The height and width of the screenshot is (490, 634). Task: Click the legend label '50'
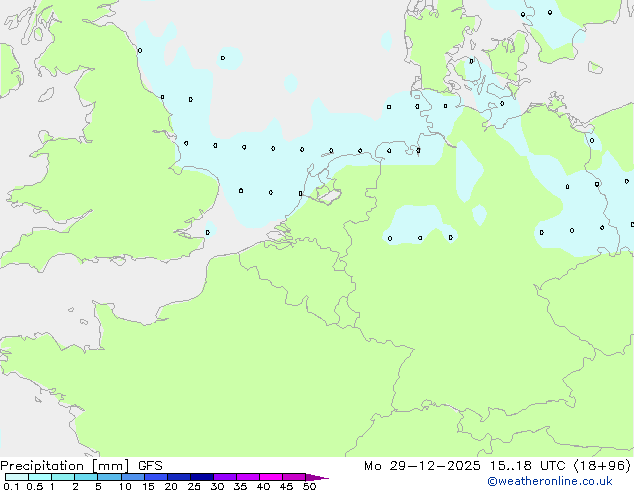click(309, 486)
